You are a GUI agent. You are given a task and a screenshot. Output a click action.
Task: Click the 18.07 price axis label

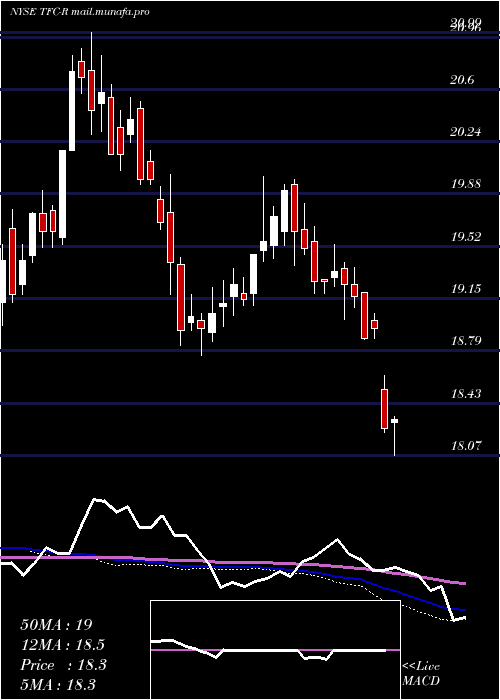coord(466,446)
